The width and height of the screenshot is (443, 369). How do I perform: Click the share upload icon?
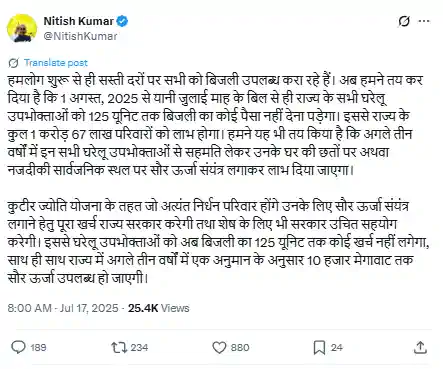point(420,347)
